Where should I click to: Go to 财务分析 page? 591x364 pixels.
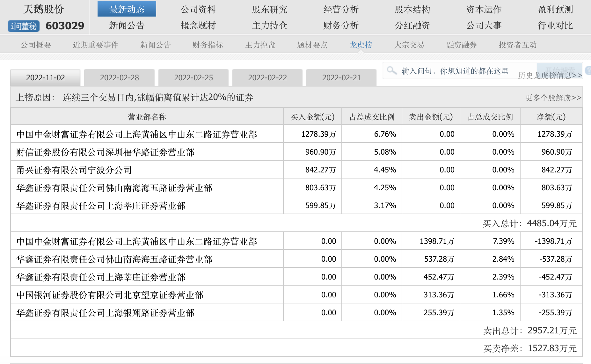[x=341, y=25]
